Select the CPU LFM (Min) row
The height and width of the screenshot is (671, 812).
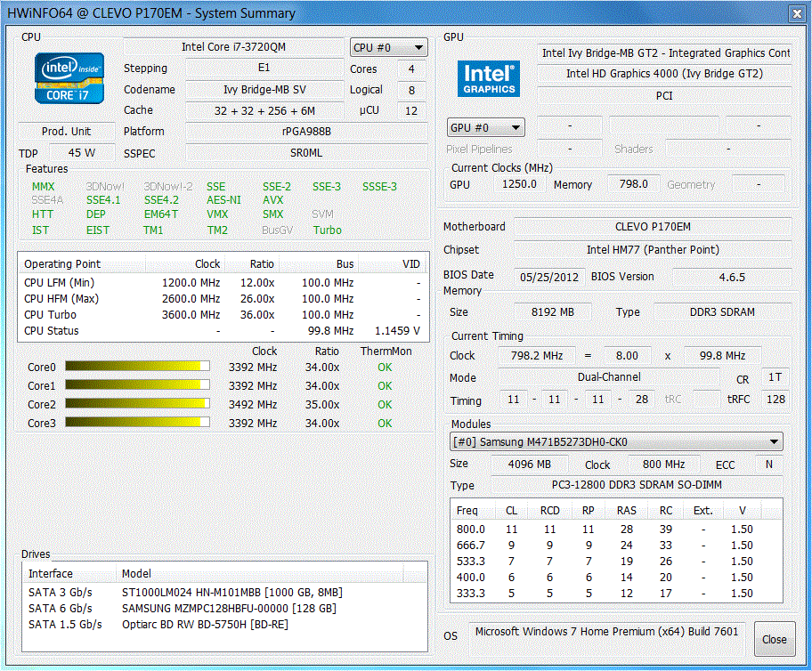[223, 283]
